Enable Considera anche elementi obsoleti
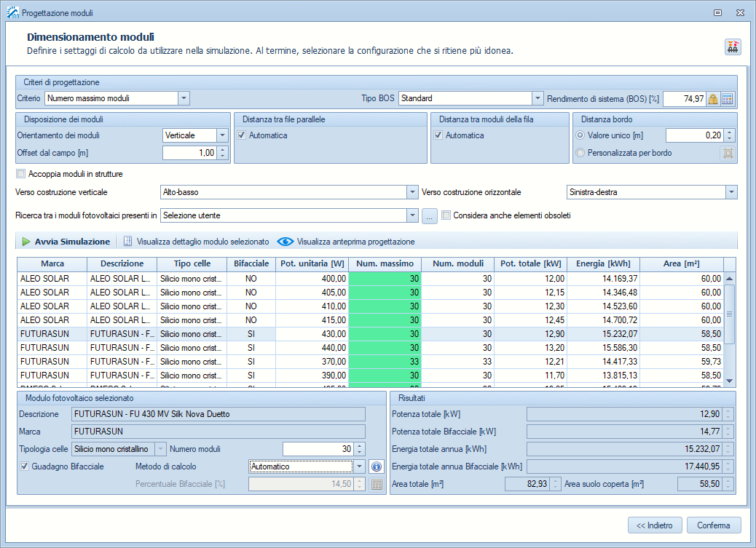 pos(446,215)
